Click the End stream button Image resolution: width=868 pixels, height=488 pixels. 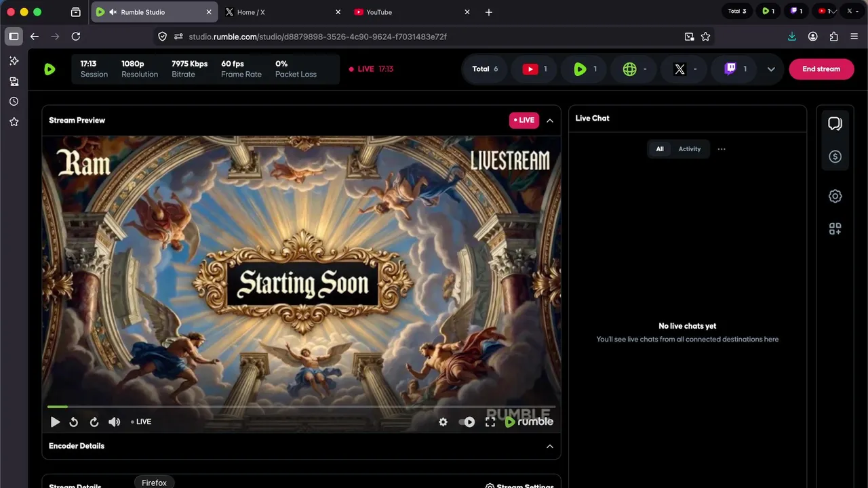coord(821,69)
